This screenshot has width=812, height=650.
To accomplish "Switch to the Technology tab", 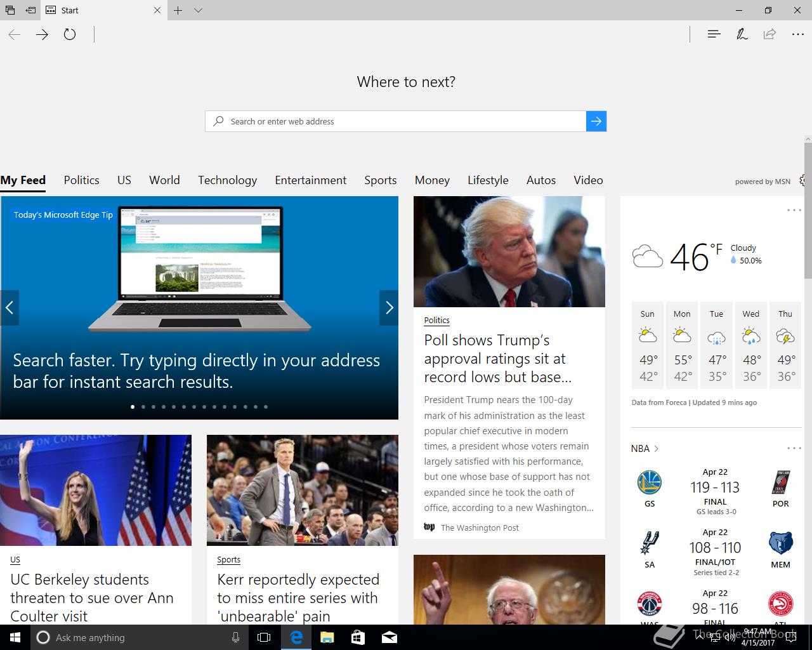I will coord(227,180).
